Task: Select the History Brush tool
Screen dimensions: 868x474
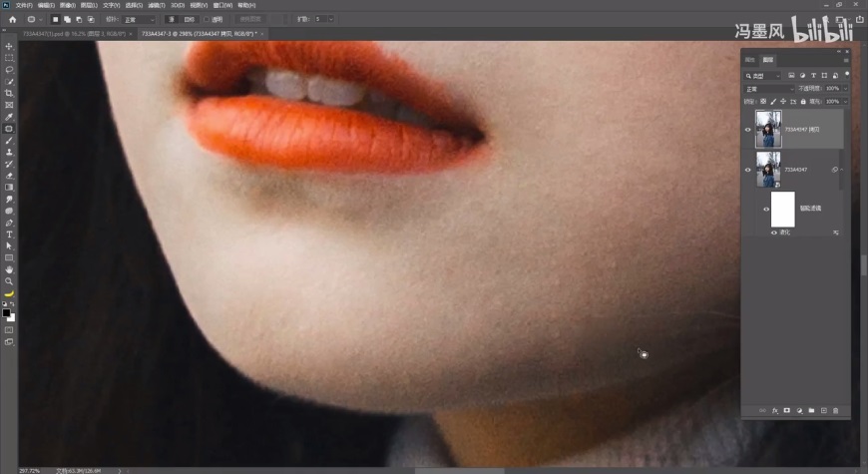Action: coord(9,164)
